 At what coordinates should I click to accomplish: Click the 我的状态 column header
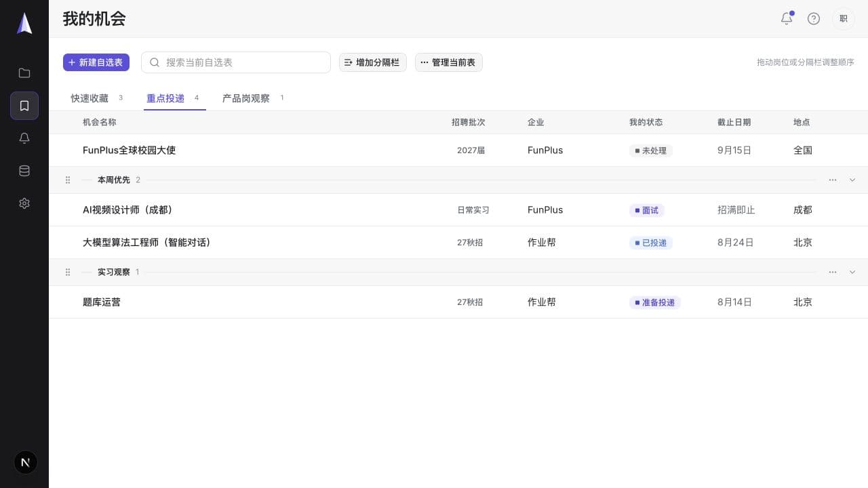click(646, 123)
